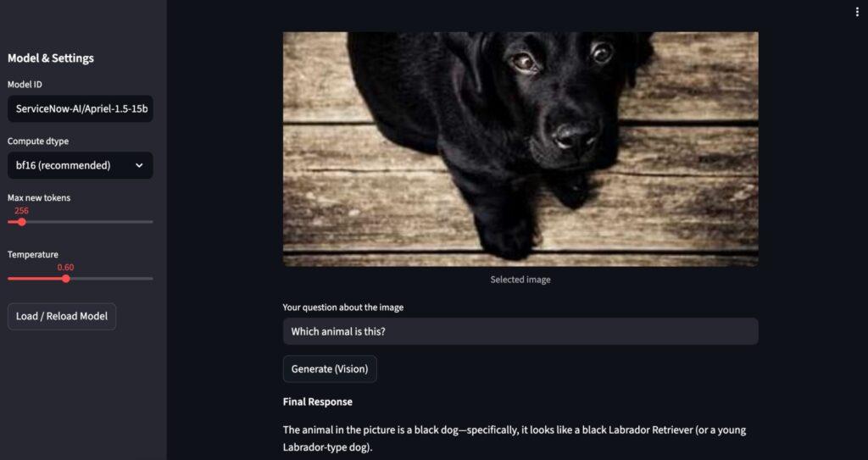868x460 pixels.
Task: Click the Model & Settings sidebar heading
Action: (51, 58)
